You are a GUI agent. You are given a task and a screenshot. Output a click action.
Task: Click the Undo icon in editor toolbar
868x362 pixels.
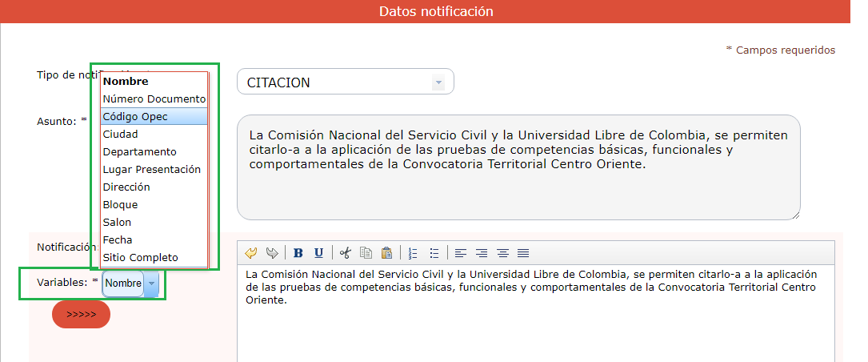tap(251, 253)
